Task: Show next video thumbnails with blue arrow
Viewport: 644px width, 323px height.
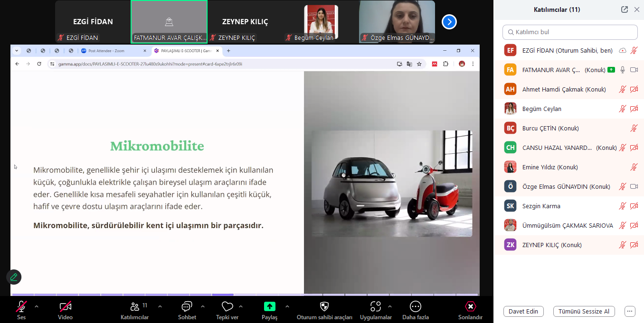Action: point(449,22)
